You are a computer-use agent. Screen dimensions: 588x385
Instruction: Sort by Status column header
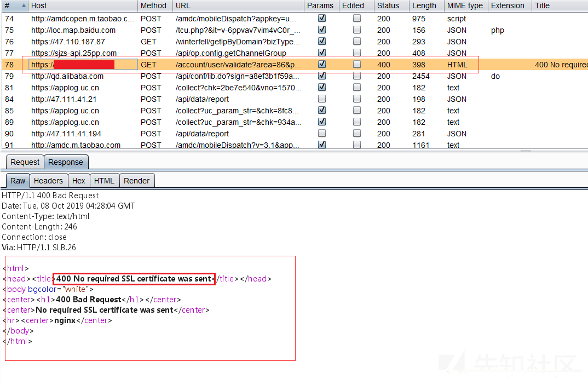391,5
